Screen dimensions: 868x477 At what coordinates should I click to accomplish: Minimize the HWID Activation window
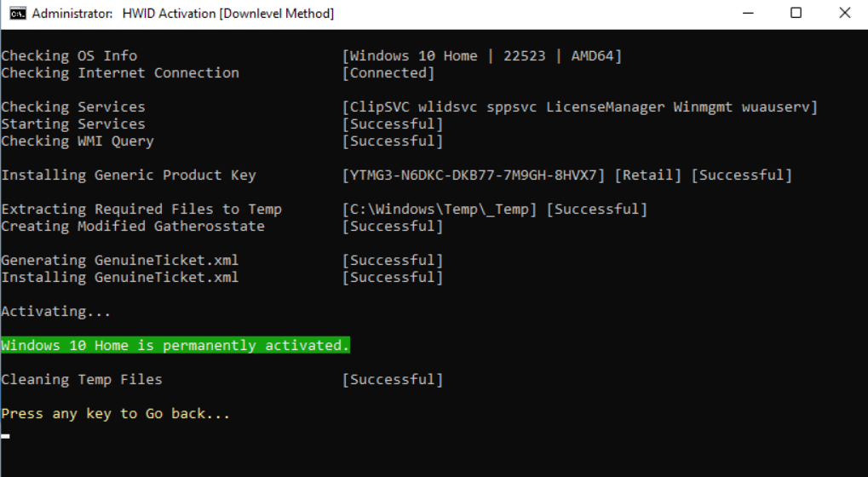tap(748, 14)
